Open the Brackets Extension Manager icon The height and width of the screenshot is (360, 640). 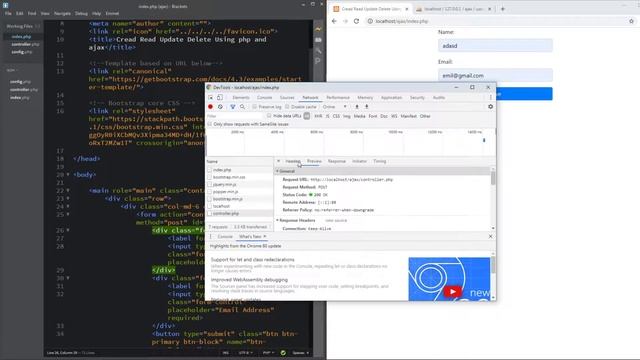(x=318, y=40)
